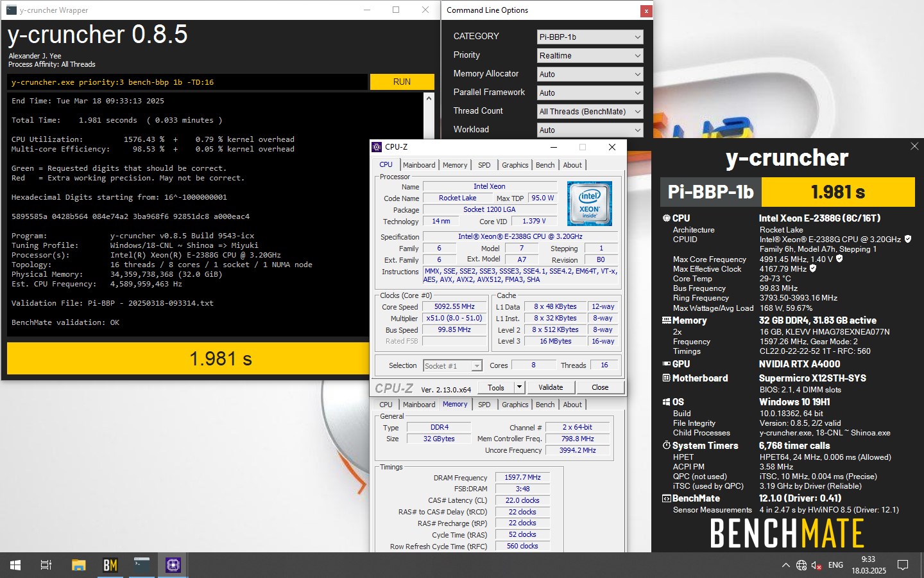The image size is (924, 578).
Task: Click the GPU section icon in BenchMate panel
Action: [x=667, y=364]
